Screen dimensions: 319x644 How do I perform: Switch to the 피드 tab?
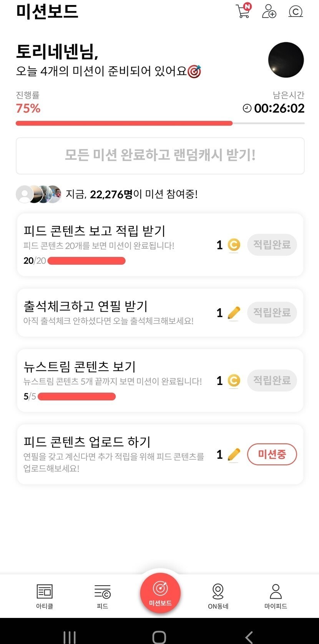tap(102, 596)
